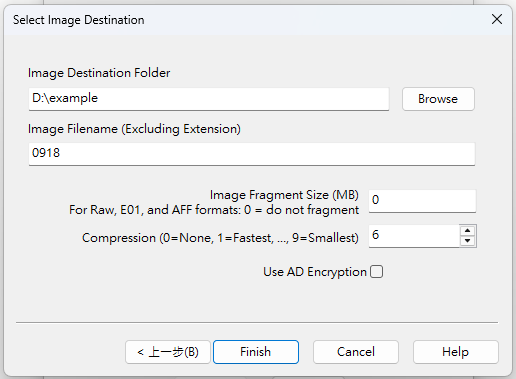Click the Compression value field
The image size is (516, 379).
(x=414, y=236)
